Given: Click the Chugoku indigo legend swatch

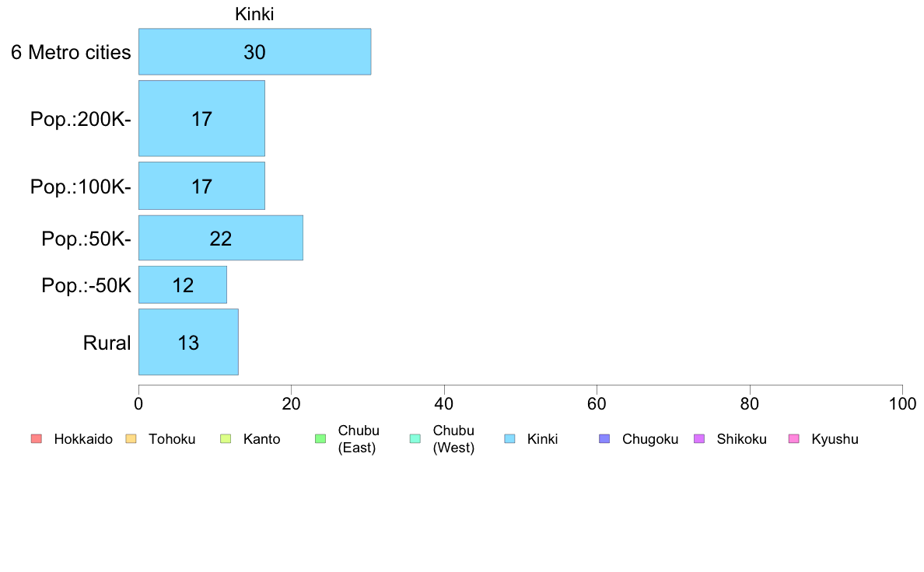Looking at the screenshot, I should (604, 439).
